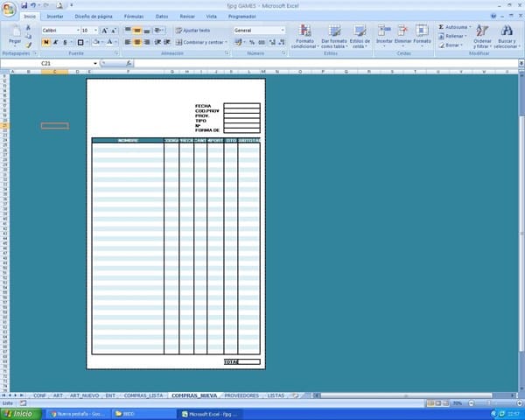Decrease decimal places

[282, 42]
